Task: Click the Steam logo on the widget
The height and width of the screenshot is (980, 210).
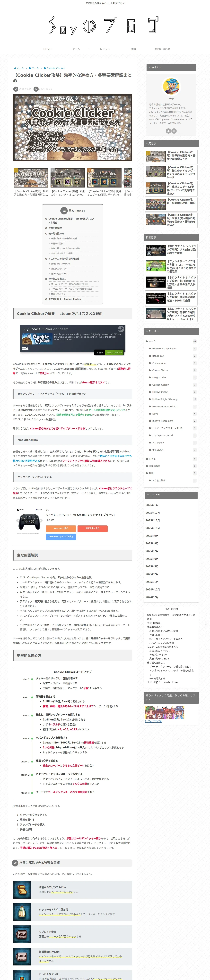Action: click(121, 329)
